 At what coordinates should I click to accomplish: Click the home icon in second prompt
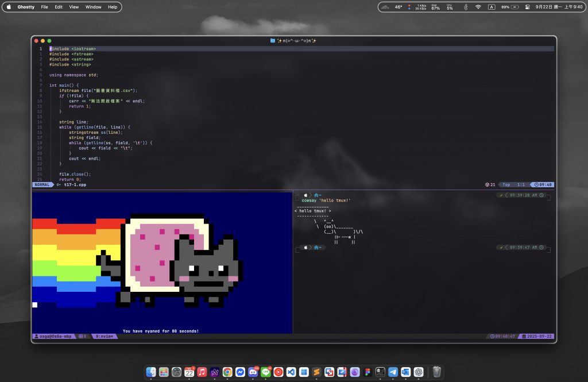316,247
